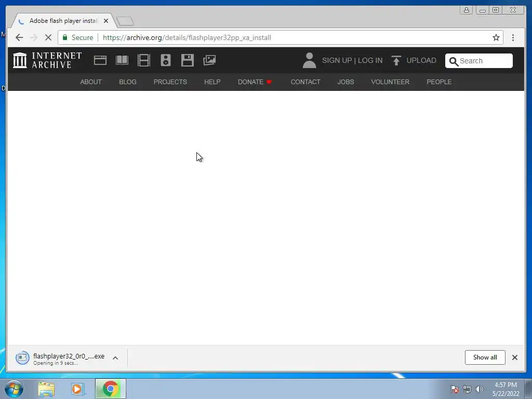Open the HELP menu link
The height and width of the screenshot is (399, 532).
(x=212, y=82)
